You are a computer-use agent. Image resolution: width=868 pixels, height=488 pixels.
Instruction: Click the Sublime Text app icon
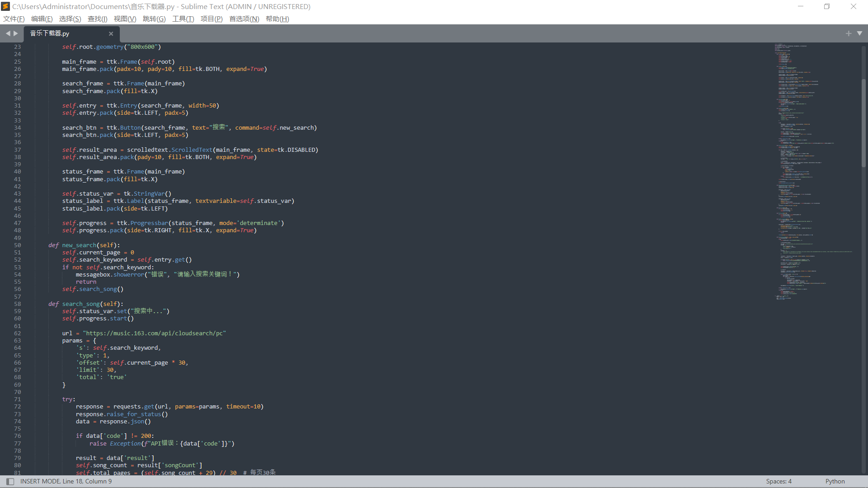pyautogui.click(x=5, y=6)
